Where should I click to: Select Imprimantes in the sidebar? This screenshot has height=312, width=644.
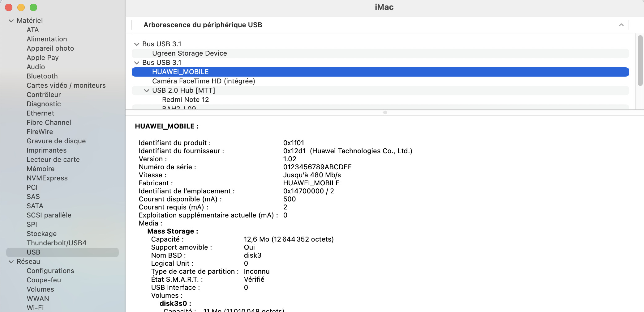coord(46,150)
